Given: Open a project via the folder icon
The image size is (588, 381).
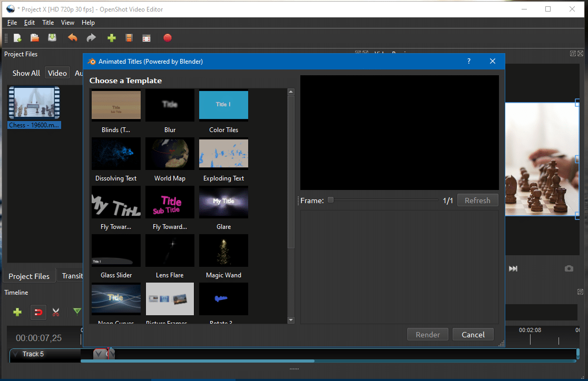Looking at the screenshot, I should pyautogui.click(x=35, y=38).
